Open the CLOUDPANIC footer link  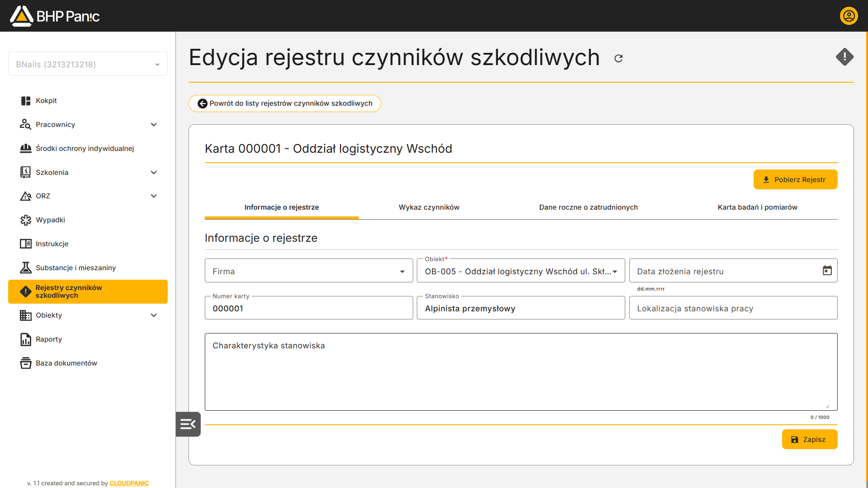pyautogui.click(x=129, y=483)
